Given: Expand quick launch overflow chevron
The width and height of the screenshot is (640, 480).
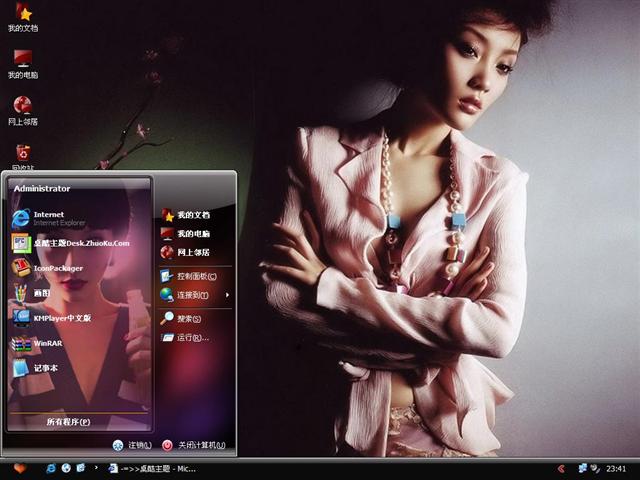Looking at the screenshot, I should [96, 467].
